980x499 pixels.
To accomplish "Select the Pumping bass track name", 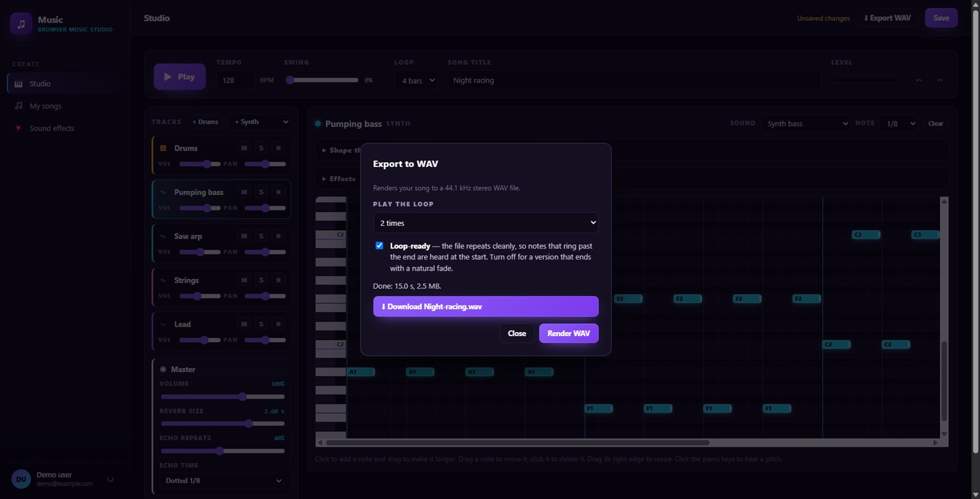I will (198, 192).
